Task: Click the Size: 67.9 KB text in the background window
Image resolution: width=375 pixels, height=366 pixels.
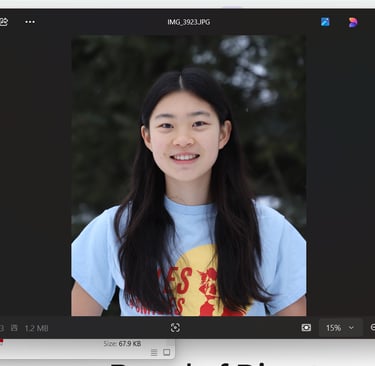Action: [x=122, y=344]
